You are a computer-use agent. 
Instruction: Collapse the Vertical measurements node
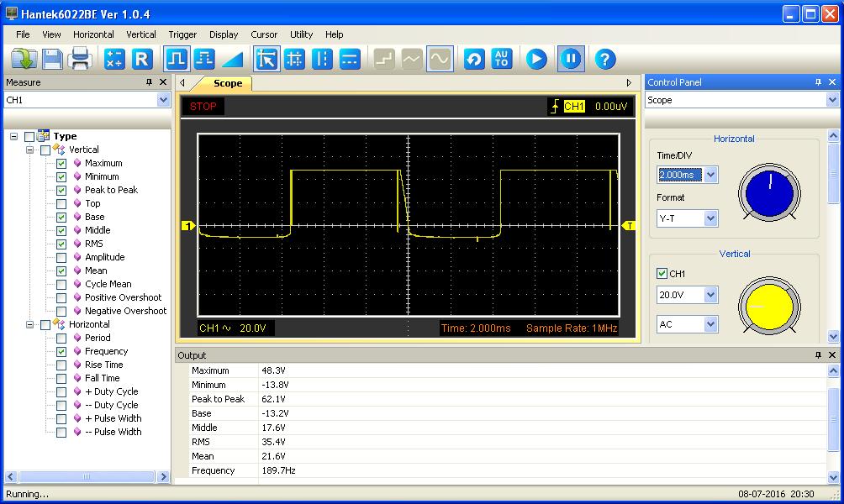[30, 150]
